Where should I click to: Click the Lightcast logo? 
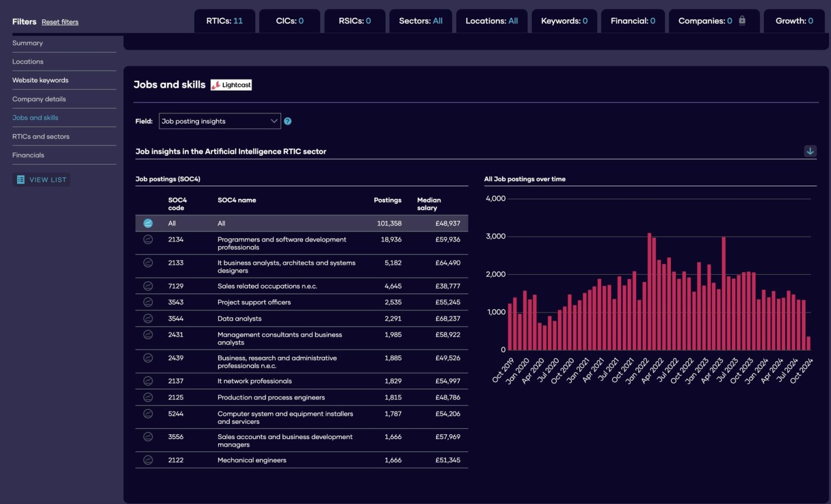[x=231, y=85]
